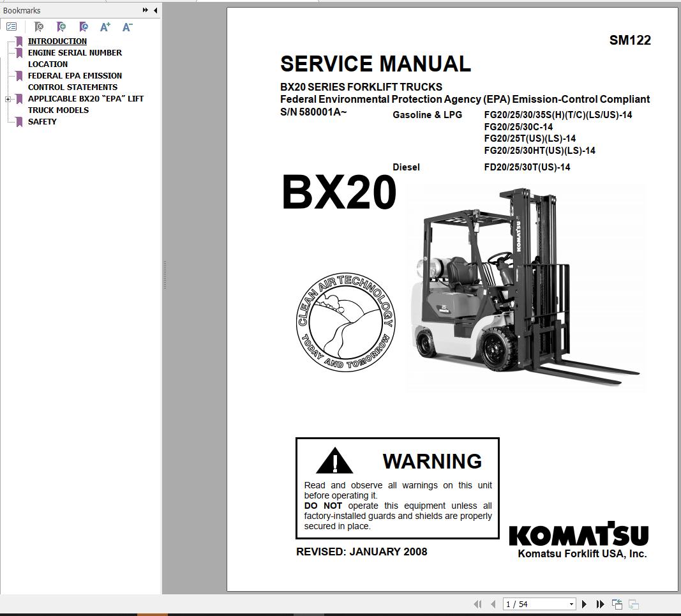The image size is (681, 616).
Task: Jump to the last page
Action: pos(600,604)
